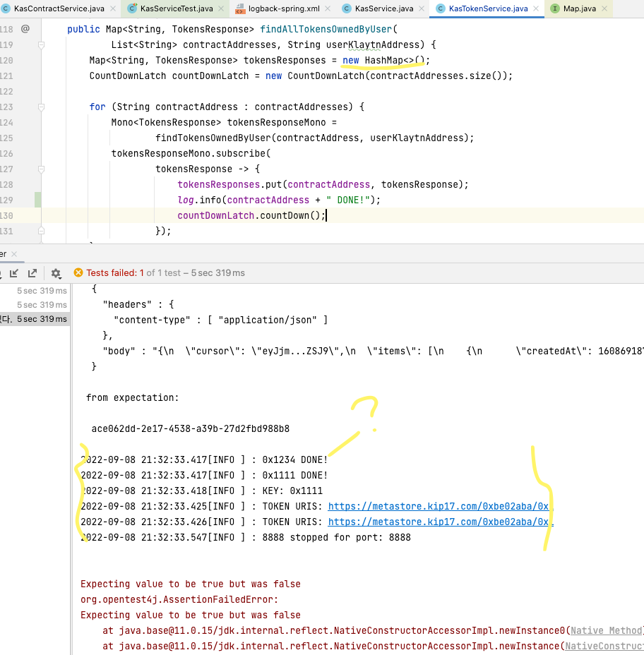
Task: Click the export test results icon
Action: click(32, 273)
